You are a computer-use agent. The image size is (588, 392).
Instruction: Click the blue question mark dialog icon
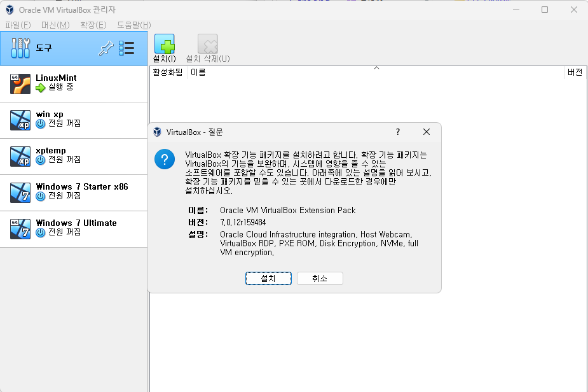pos(165,159)
